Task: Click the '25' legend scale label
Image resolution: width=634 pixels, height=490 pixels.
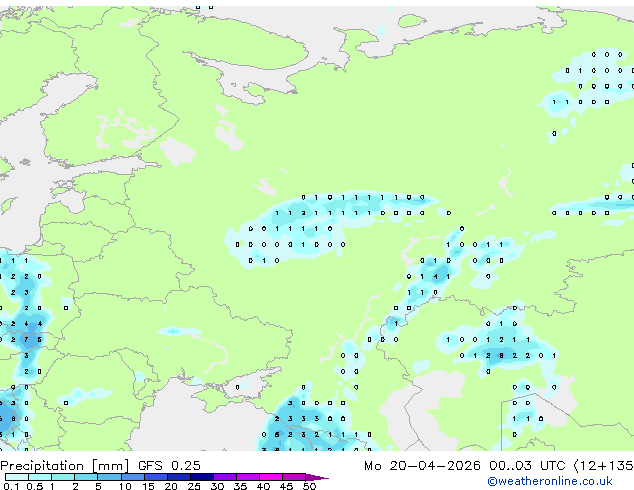Action: pos(194,486)
